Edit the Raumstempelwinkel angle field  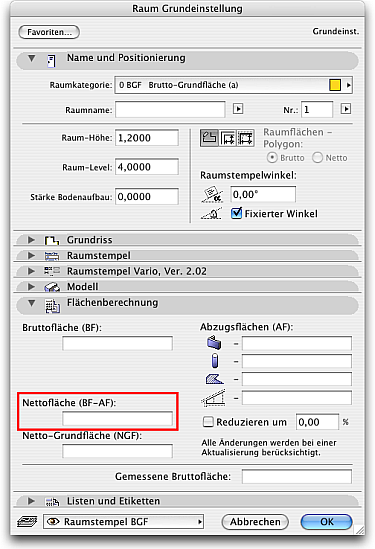[263, 194]
